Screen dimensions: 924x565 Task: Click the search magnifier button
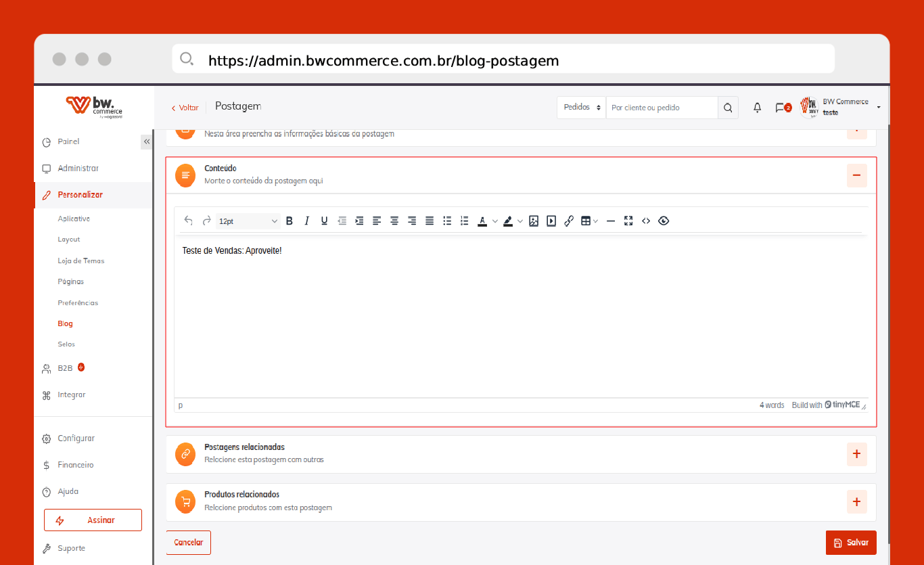point(728,108)
